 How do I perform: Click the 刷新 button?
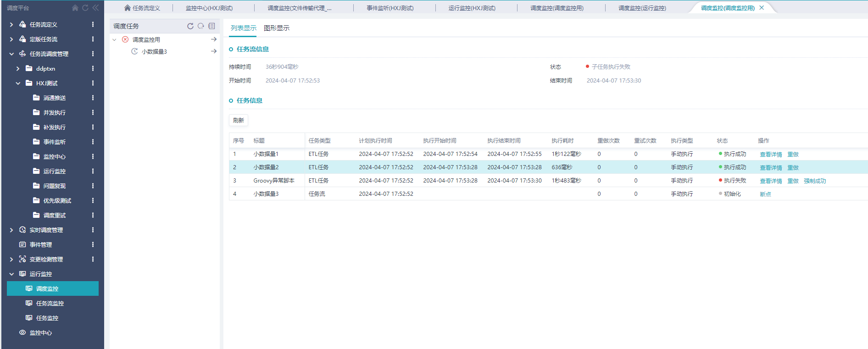pos(238,120)
